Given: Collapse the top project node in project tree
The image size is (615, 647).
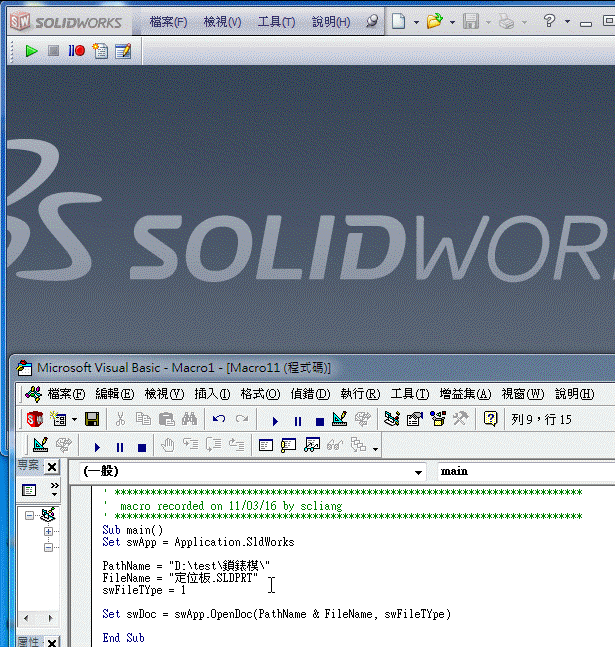Looking at the screenshot, I should (x=29, y=515).
